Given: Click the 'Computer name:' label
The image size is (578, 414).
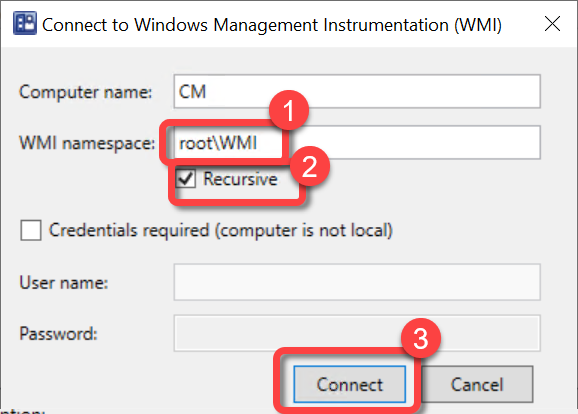Looking at the screenshot, I should tap(86, 92).
